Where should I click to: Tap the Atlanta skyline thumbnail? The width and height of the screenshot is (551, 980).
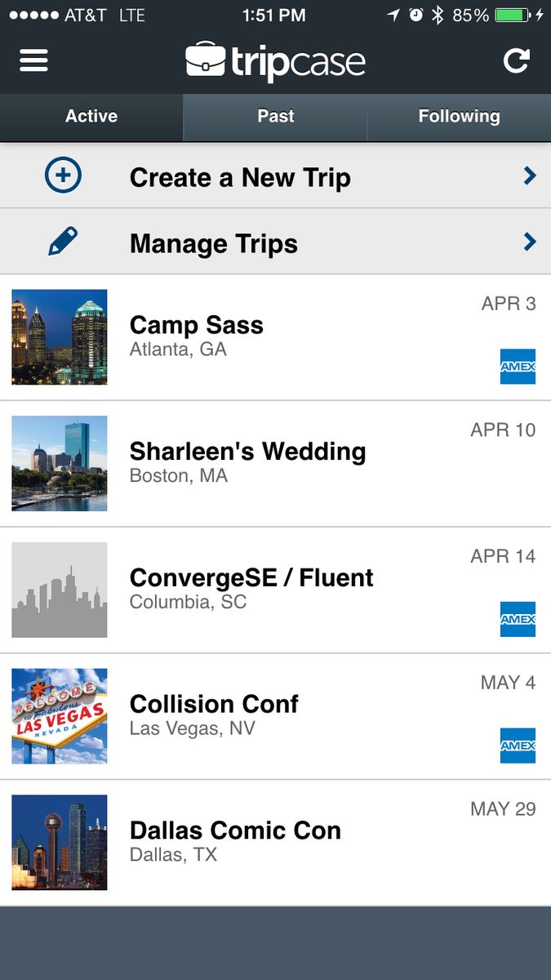pos(60,336)
